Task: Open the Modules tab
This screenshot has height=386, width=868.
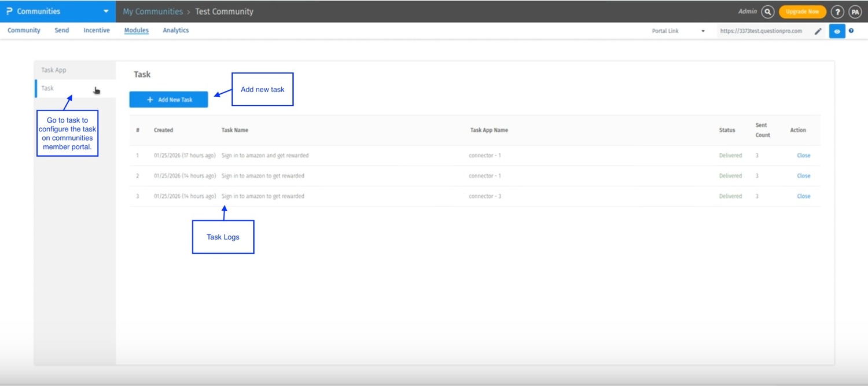Action: 137,30
